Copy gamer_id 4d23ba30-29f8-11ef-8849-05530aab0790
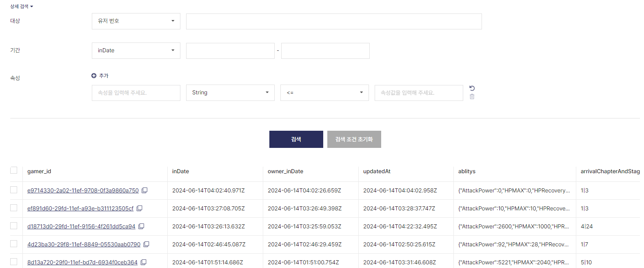 (146, 244)
